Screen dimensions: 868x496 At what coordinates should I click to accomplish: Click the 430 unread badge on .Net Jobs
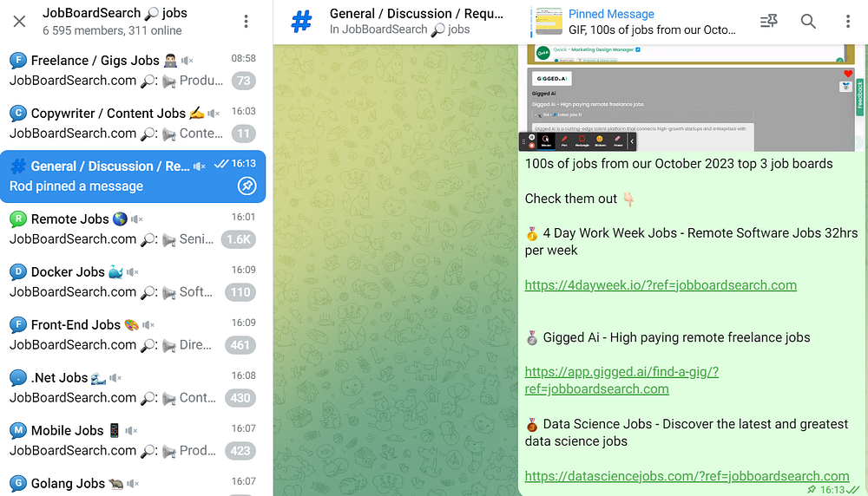[240, 397]
